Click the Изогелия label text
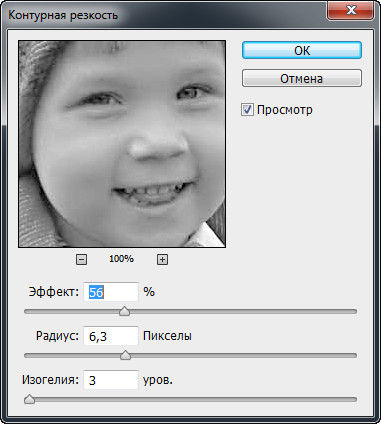This screenshot has width=381, height=424. pos(50,380)
